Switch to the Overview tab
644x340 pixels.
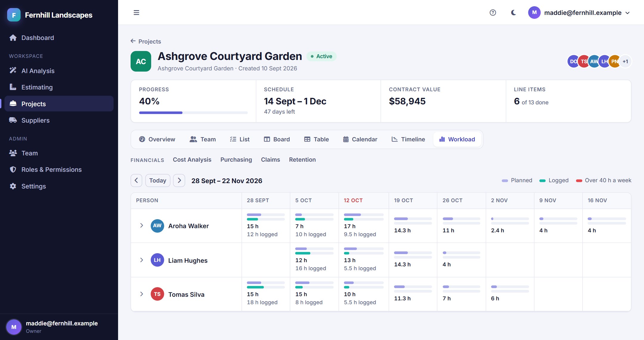[x=157, y=139]
